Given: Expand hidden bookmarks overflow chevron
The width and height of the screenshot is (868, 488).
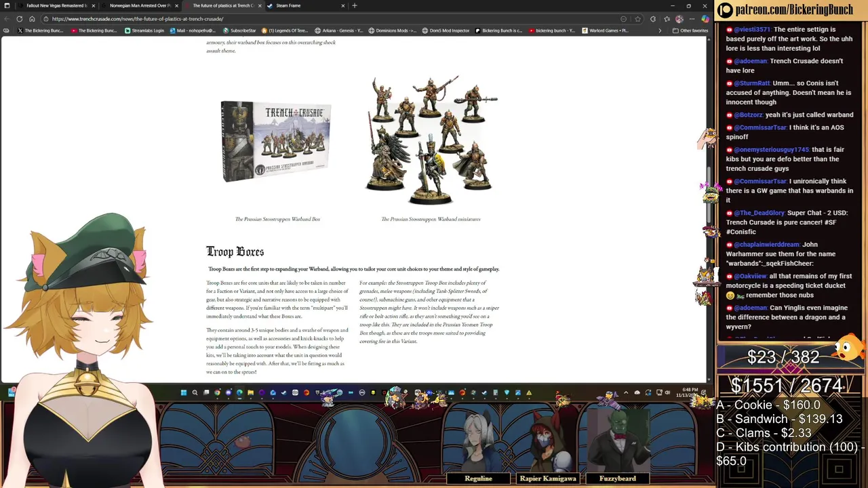Looking at the screenshot, I should click(x=660, y=30).
